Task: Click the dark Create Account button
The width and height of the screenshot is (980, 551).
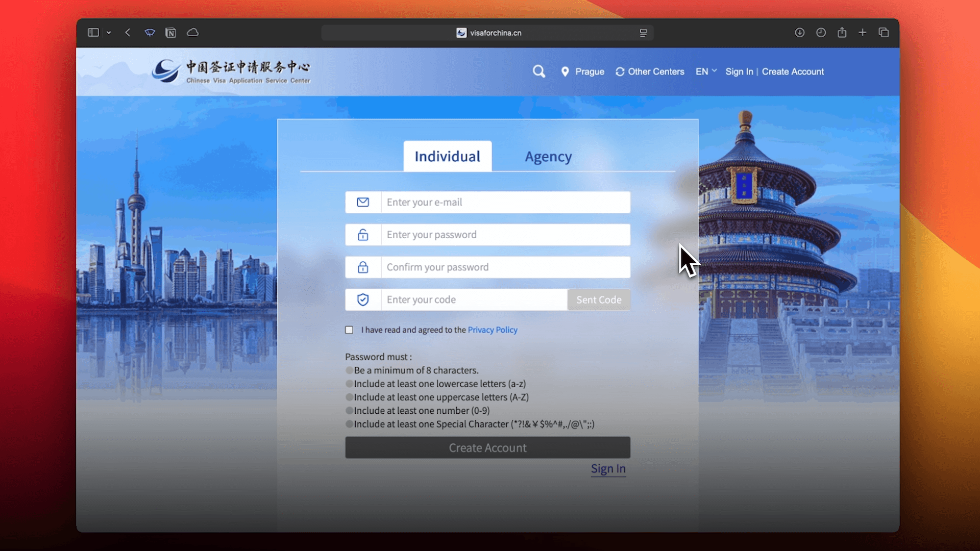Action: [487, 447]
